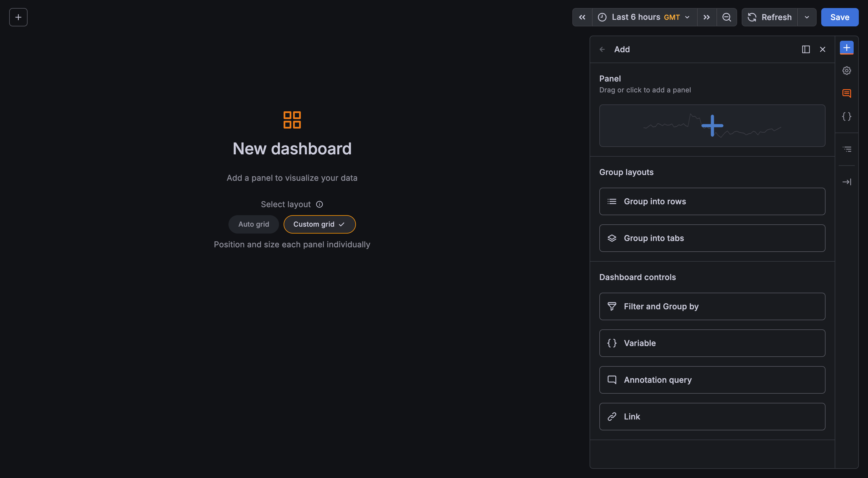This screenshot has width=868, height=478.
Task: Click the GMT timezone label
Action: (672, 17)
